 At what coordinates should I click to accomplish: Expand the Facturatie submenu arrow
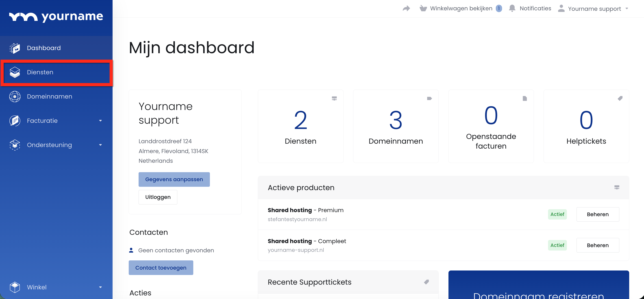[100, 121]
